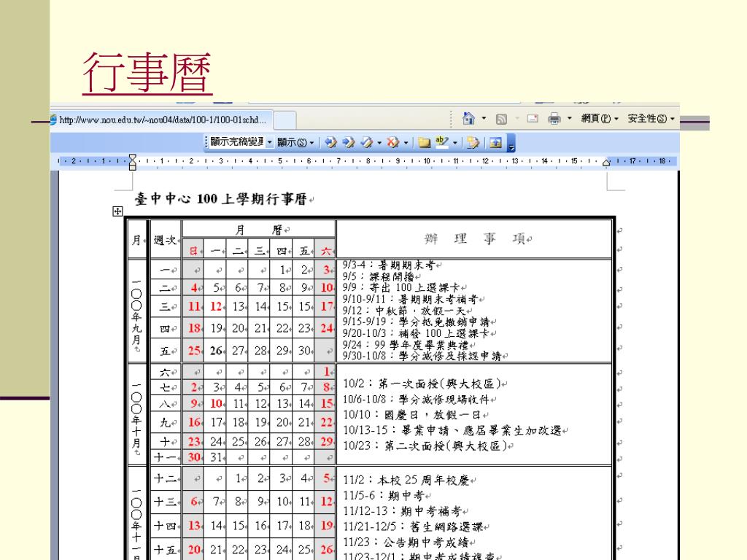Open the 顯示完稿變更 combo box

[x=241, y=142]
